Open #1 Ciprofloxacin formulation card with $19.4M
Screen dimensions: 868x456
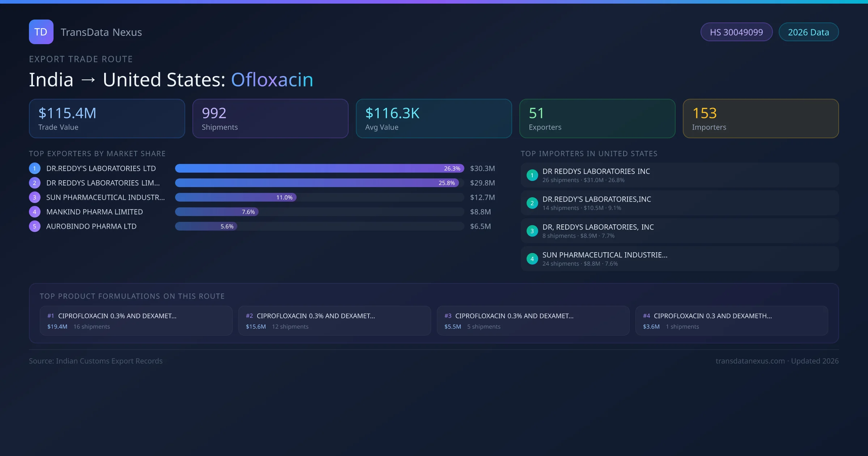coord(136,321)
